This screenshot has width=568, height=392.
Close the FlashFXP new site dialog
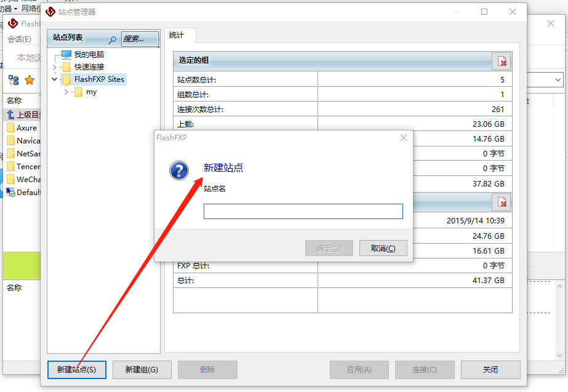[404, 138]
